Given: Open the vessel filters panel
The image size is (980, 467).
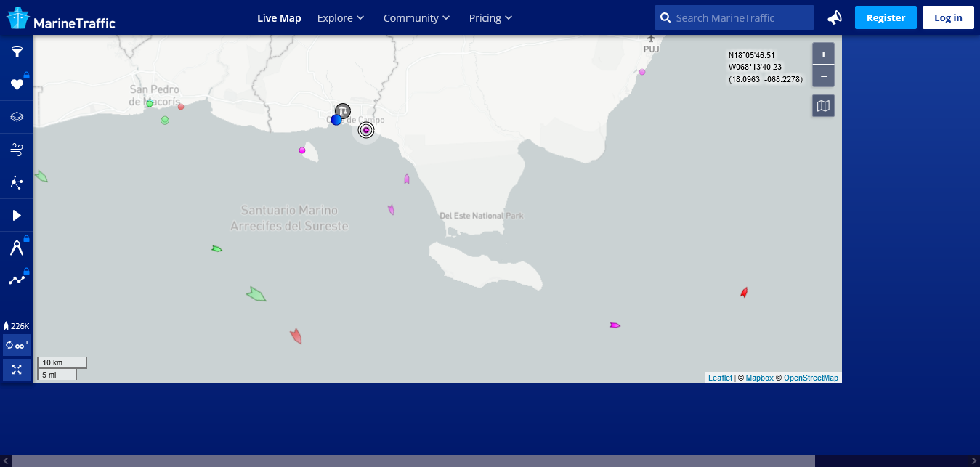Looking at the screenshot, I should (x=17, y=52).
